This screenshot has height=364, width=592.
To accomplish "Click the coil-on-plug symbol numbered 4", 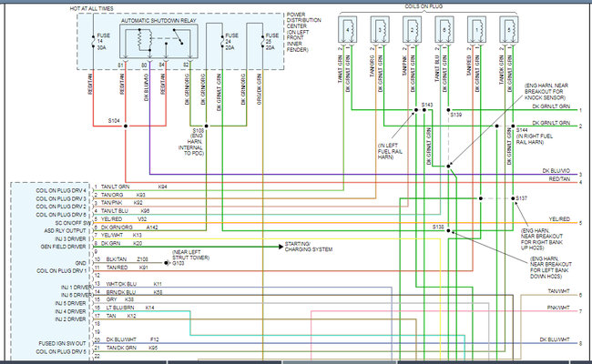I will tap(348, 29).
